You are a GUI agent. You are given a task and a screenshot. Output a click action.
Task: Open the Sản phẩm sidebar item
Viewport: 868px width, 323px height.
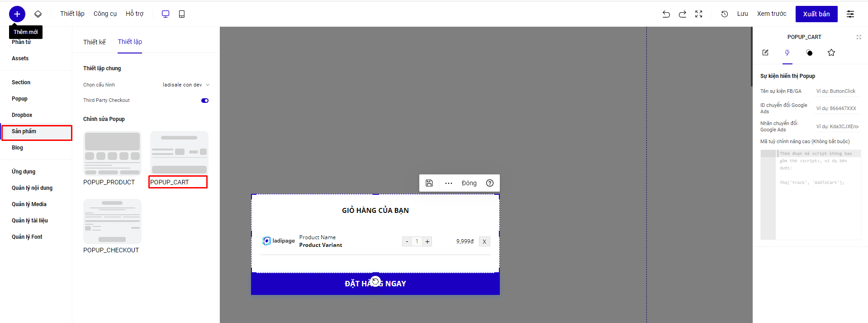36,131
